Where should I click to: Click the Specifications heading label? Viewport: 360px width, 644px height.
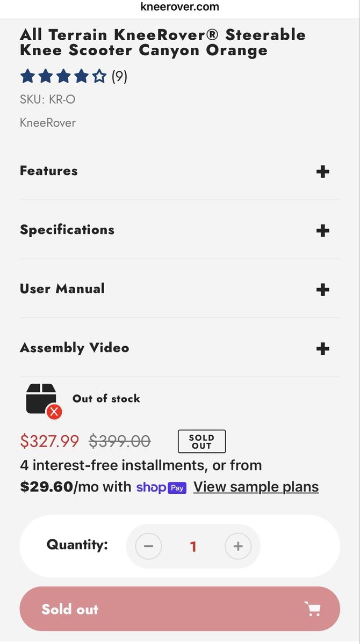click(x=67, y=230)
